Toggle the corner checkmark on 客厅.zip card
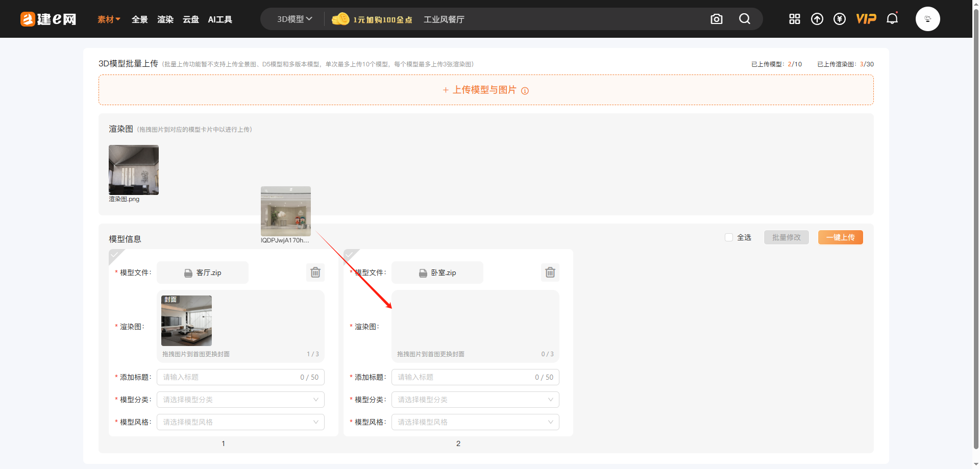Screen dimensions: 980x469 click(114, 255)
